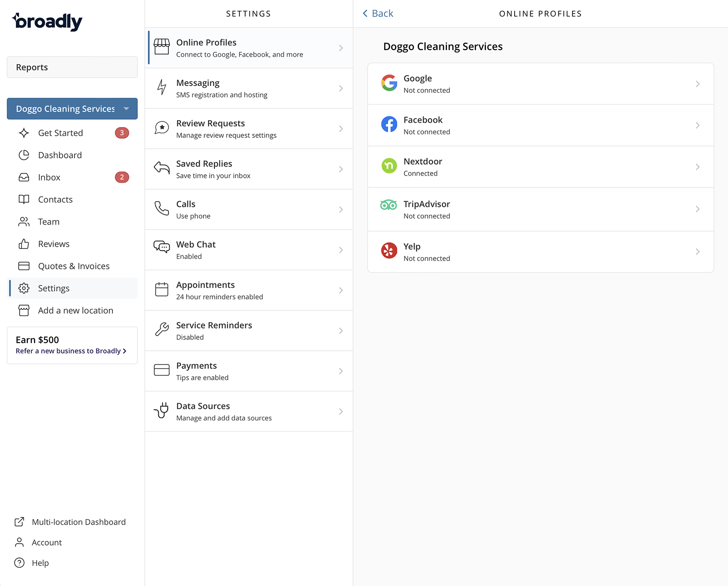Expand the TripAdvisor profile row chevron
The width and height of the screenshot is (728, 586).
pyautogui.click(x=698, y=209)
